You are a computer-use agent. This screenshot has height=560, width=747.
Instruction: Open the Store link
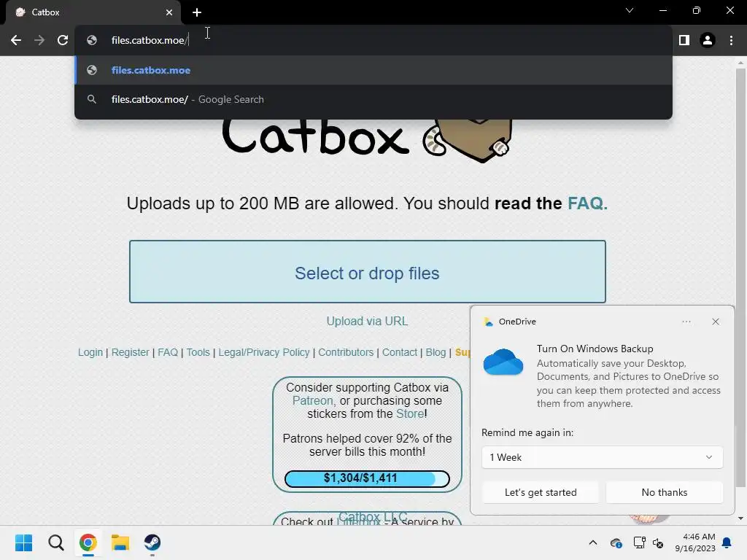tap(410, 414)
